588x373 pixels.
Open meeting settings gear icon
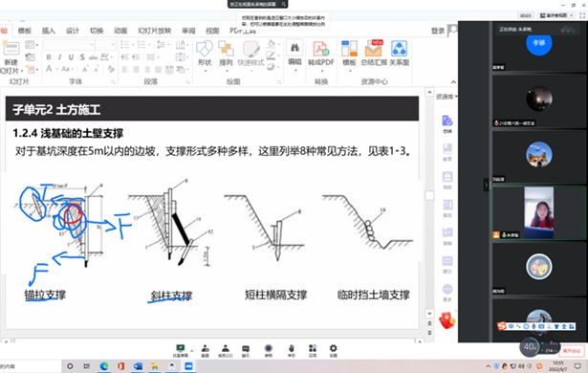(333, 350)
